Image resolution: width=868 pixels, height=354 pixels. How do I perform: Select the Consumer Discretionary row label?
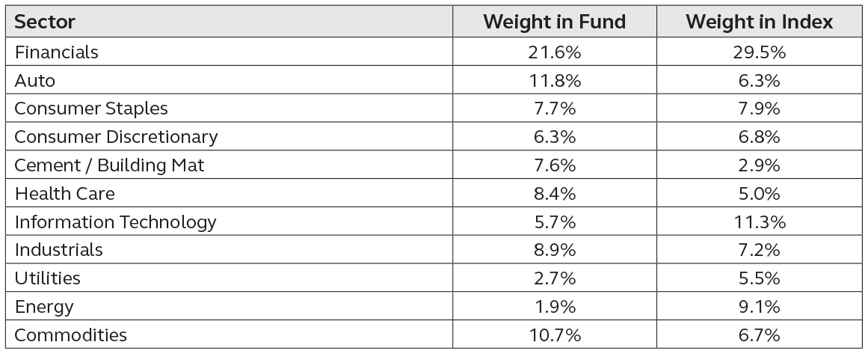[116, 137]
